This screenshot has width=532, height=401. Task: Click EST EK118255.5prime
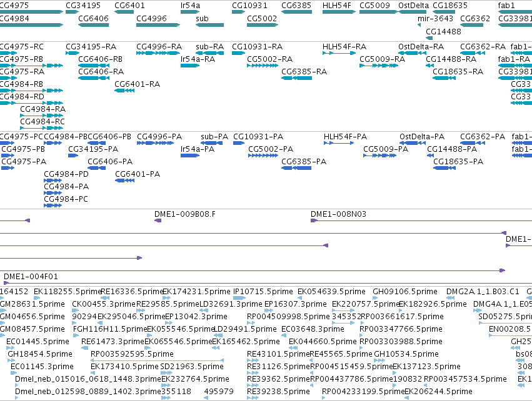coord(68,292)
